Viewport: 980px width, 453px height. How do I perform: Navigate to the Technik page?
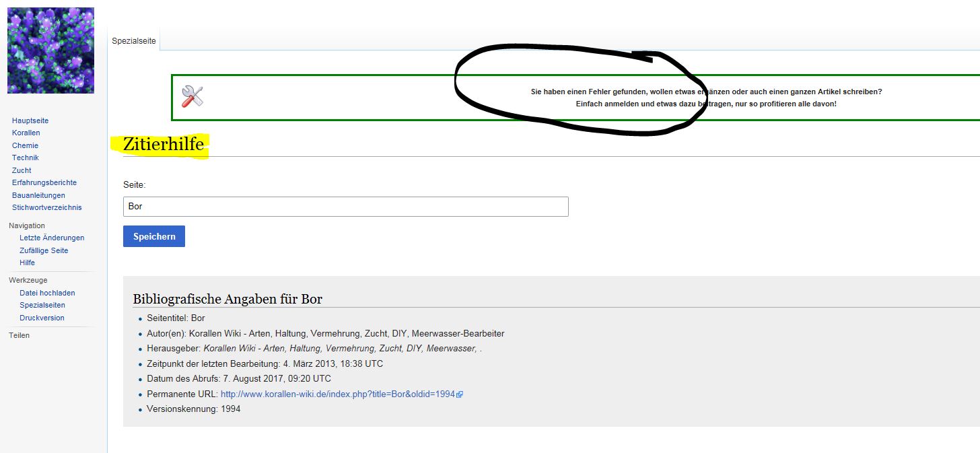[26, 158]
